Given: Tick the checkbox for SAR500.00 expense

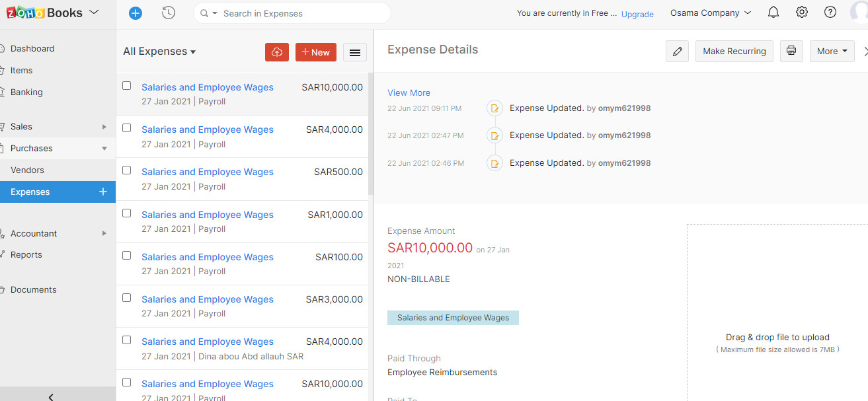Looking at the screenshot, I should pos(127,170).
